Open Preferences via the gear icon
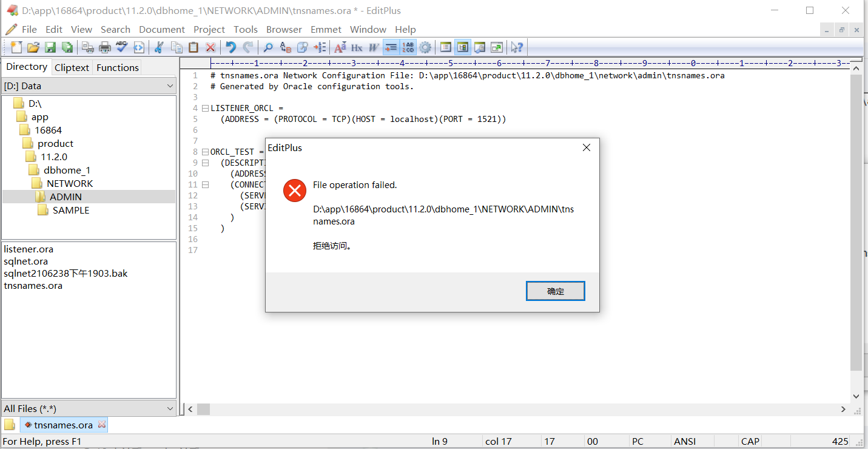 point(425,47)
